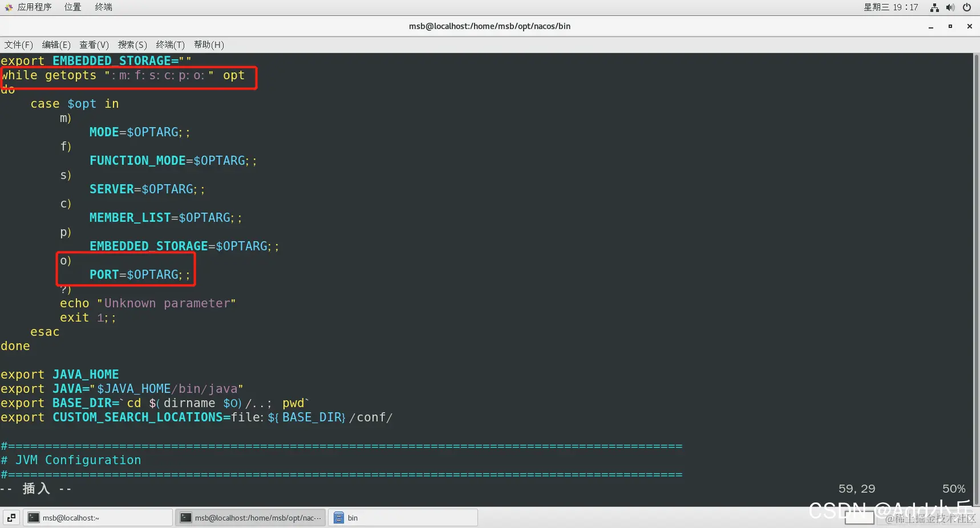
Task: Open the 文件(F) menu
Action: [x=19, y=44]
